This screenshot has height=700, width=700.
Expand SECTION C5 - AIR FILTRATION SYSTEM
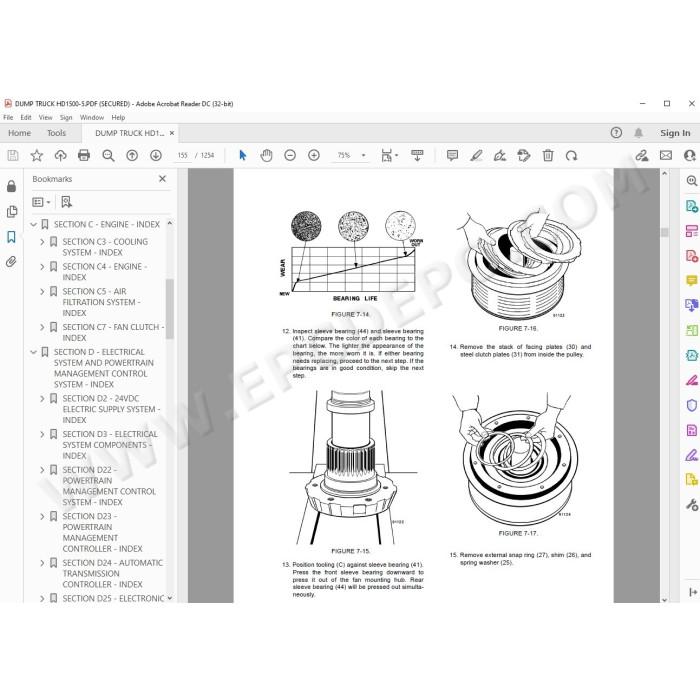42,292
